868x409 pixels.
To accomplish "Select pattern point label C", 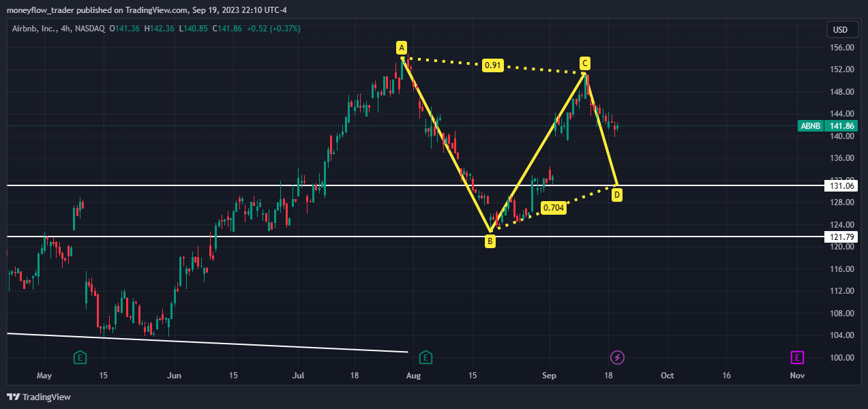I will [585, 63].
